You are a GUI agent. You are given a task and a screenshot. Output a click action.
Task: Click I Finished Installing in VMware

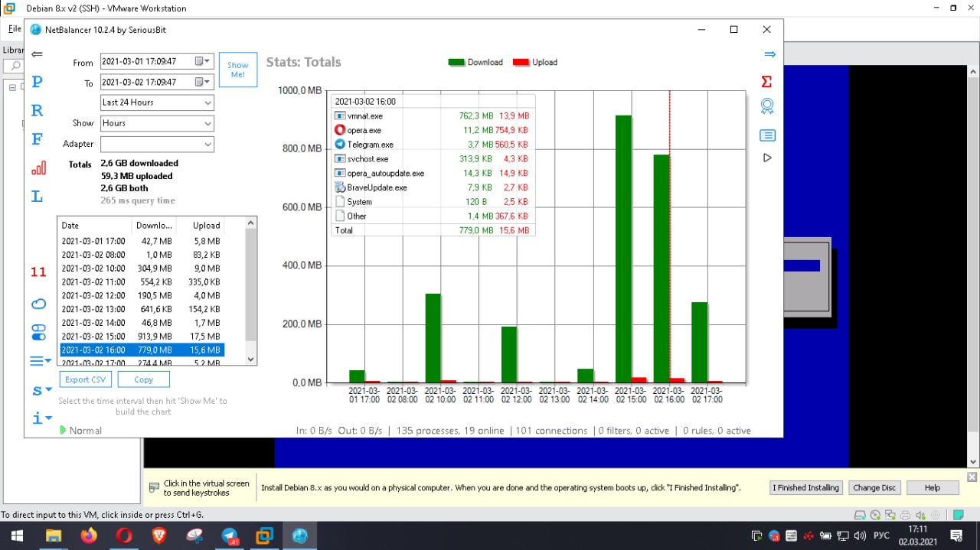point(805,487)
